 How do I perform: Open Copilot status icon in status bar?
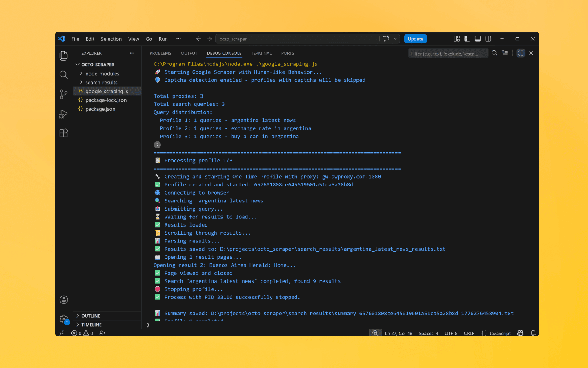coord(520,333)
